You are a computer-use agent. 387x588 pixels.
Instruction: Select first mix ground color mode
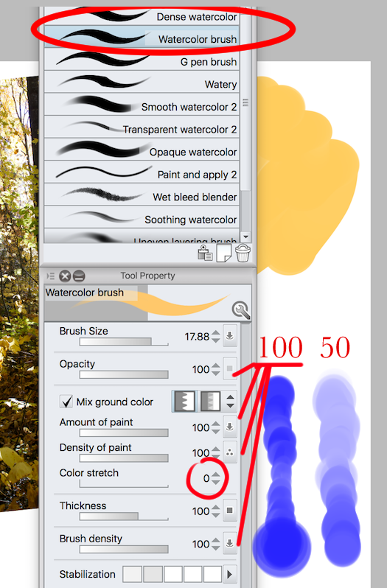pyautogui.click(x=184, y=402)
